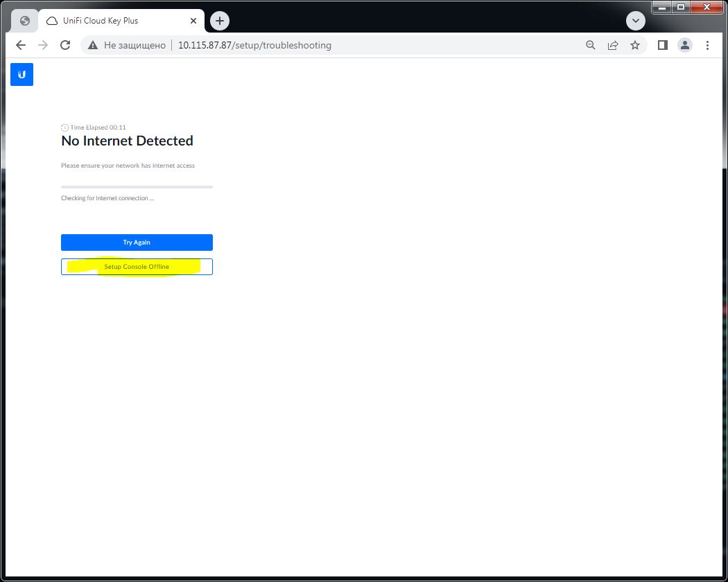Click the UniFi logo icon
This screenshot has width=728, height=582.
tap(21, 74)
